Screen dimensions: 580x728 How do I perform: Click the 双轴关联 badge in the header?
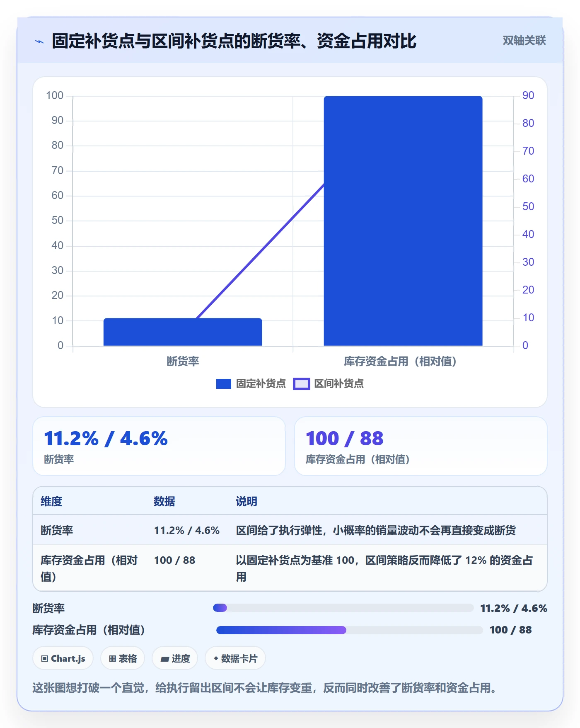(x=524, y=41)
